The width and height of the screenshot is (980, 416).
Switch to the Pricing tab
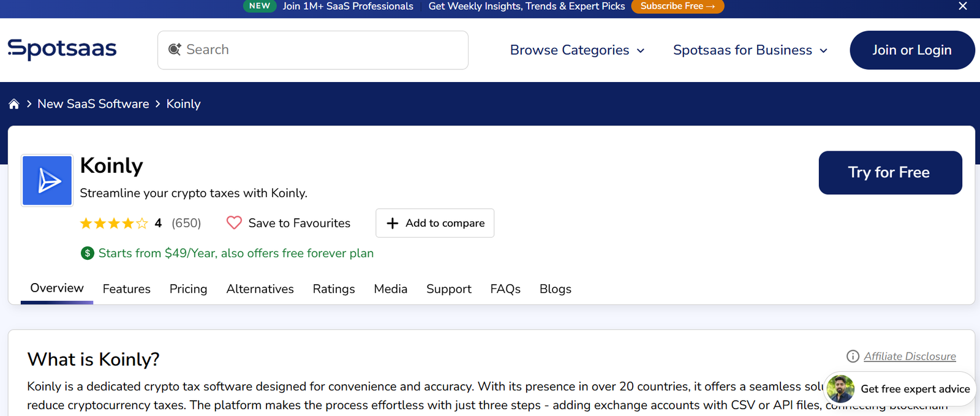click(188, 289)
